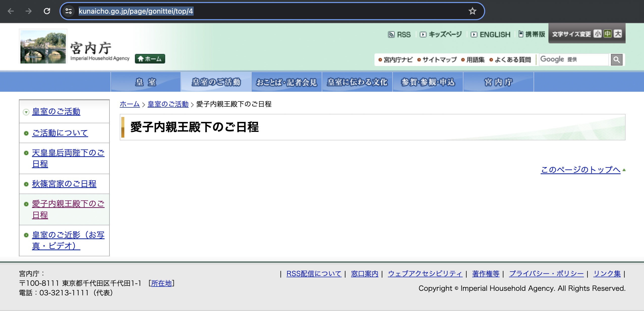Open the 参賀·参観·申込 navigation tab

coord(428,82)
